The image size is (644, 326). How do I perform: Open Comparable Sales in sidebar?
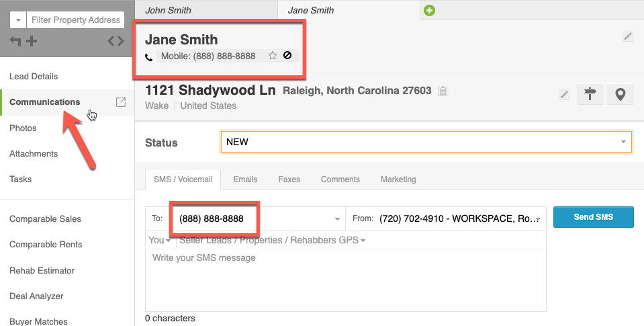(45, 218)
